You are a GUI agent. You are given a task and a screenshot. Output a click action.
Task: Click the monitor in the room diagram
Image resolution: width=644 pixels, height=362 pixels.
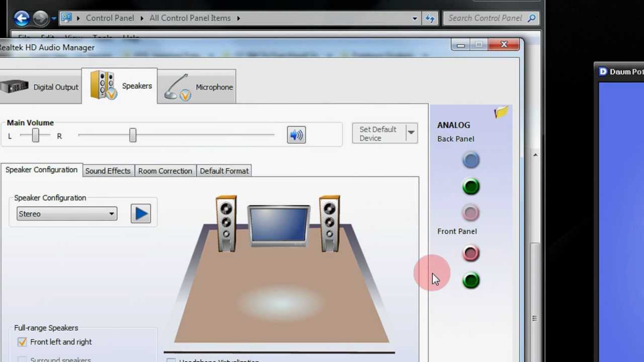coord(279,226)
